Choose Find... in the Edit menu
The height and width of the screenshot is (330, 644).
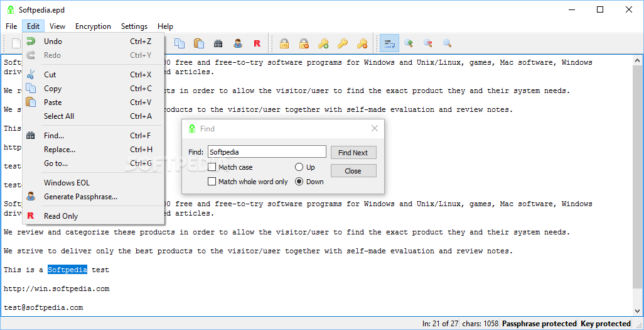[x=94, y=135]
